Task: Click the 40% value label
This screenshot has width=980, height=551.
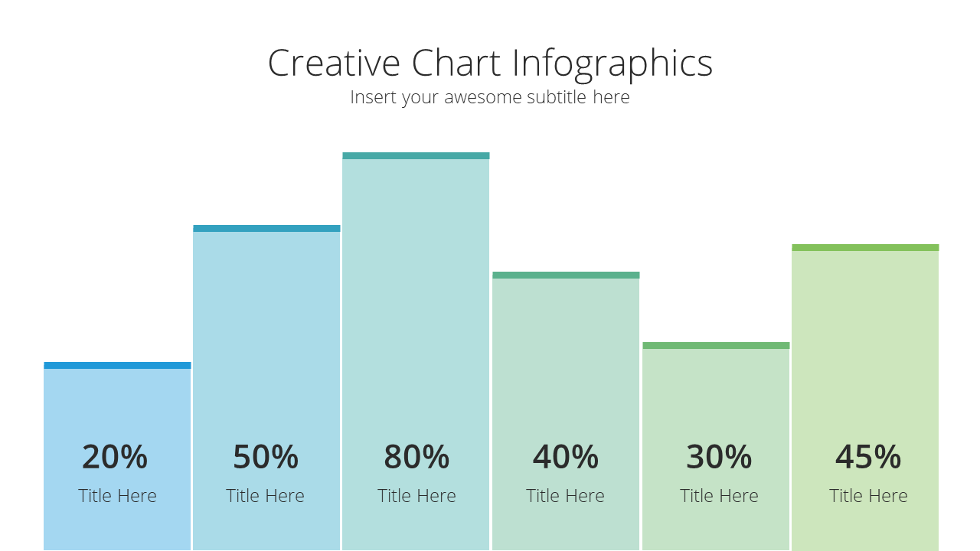Action: point(566,457)
